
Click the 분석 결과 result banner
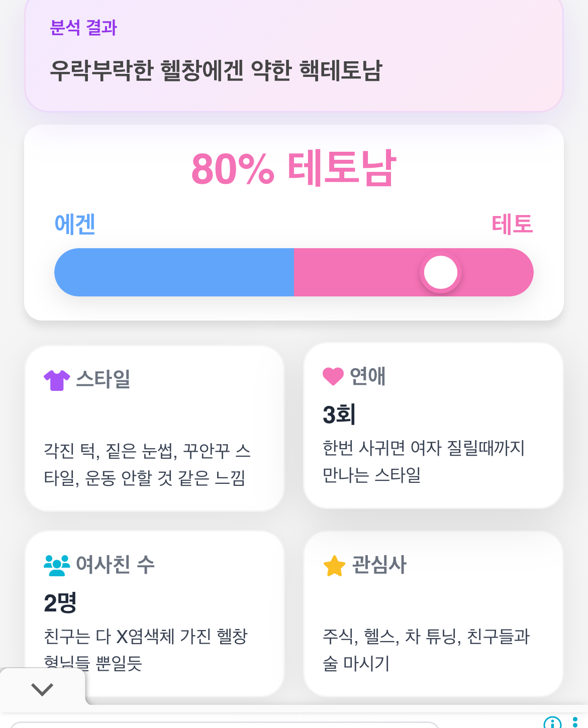coord(294,54)
